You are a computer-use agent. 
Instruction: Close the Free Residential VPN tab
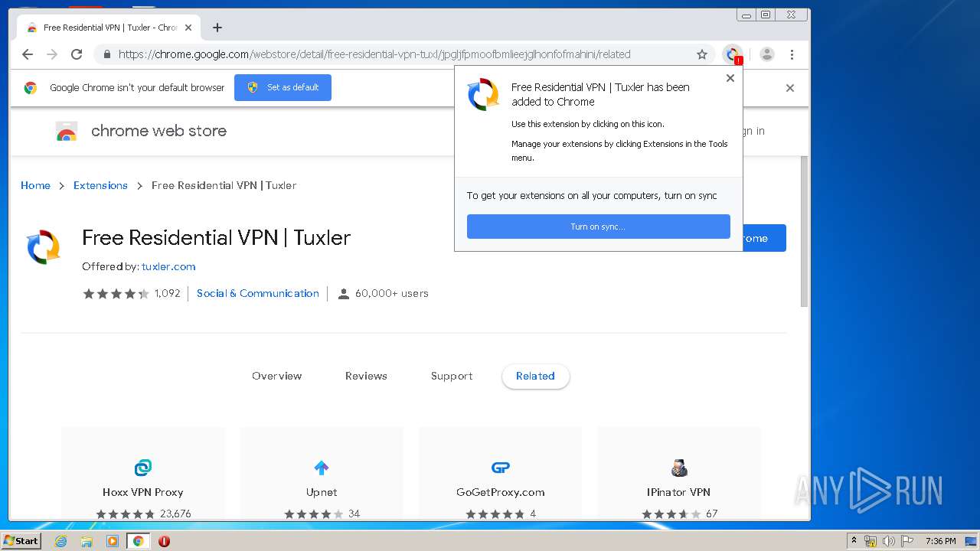(188, 28)
